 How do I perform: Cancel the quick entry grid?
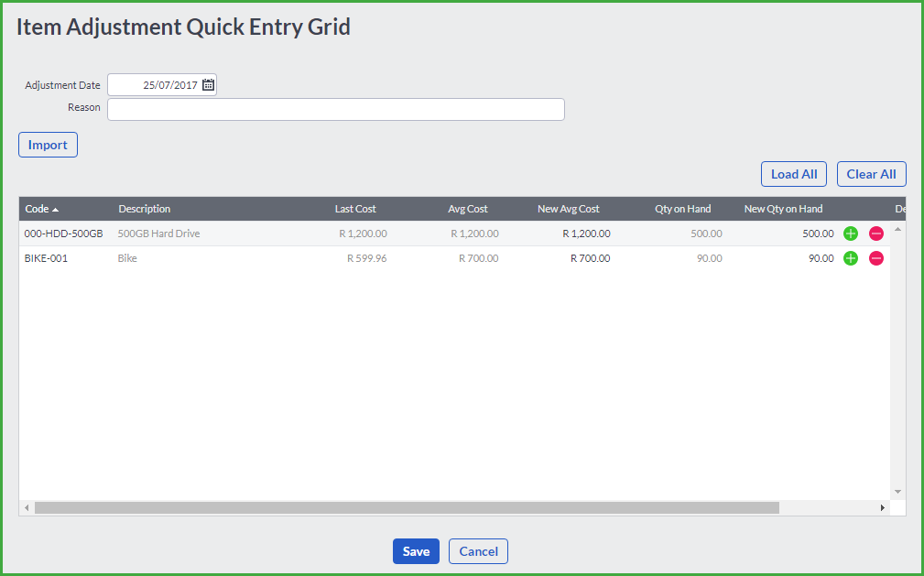tap(479, 551)
